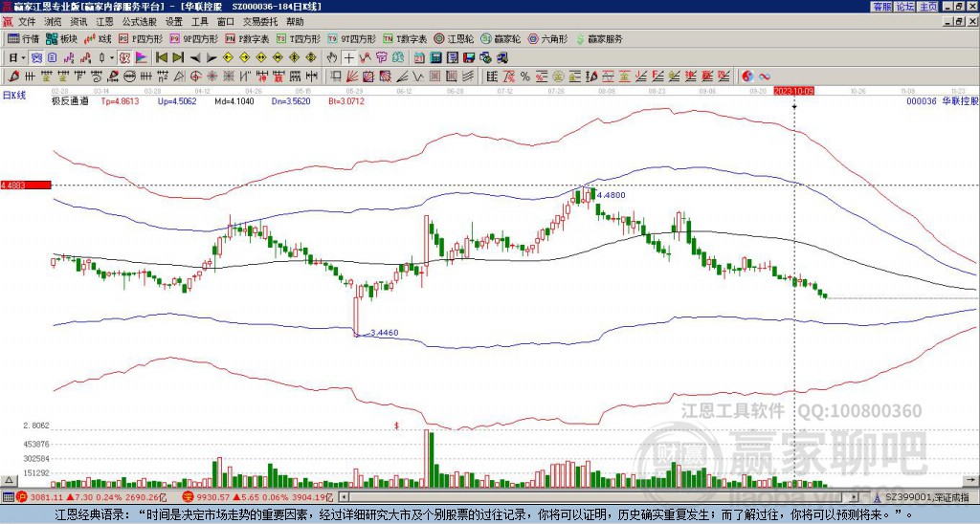Open the 资讯 menu
The image size is (980, 524).
tap(78, 22)
